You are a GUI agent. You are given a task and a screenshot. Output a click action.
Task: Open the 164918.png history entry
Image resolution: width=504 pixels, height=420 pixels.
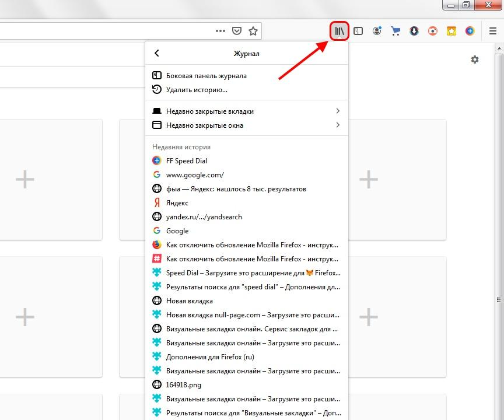247,384
